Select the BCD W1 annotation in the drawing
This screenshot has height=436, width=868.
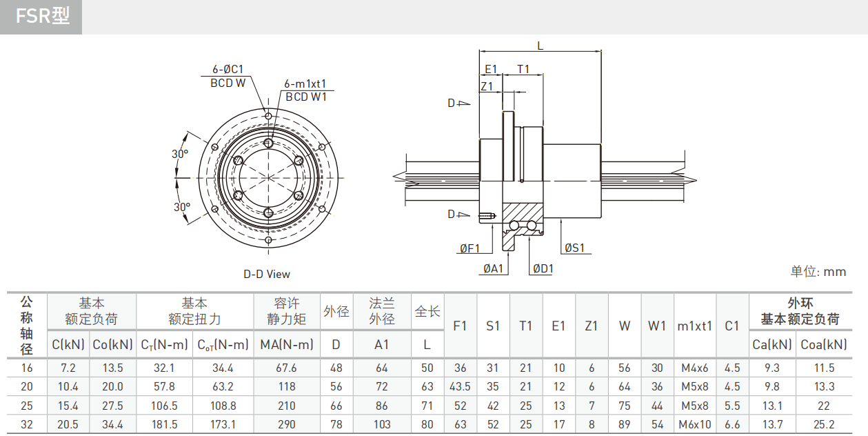(x=305, y=97)
